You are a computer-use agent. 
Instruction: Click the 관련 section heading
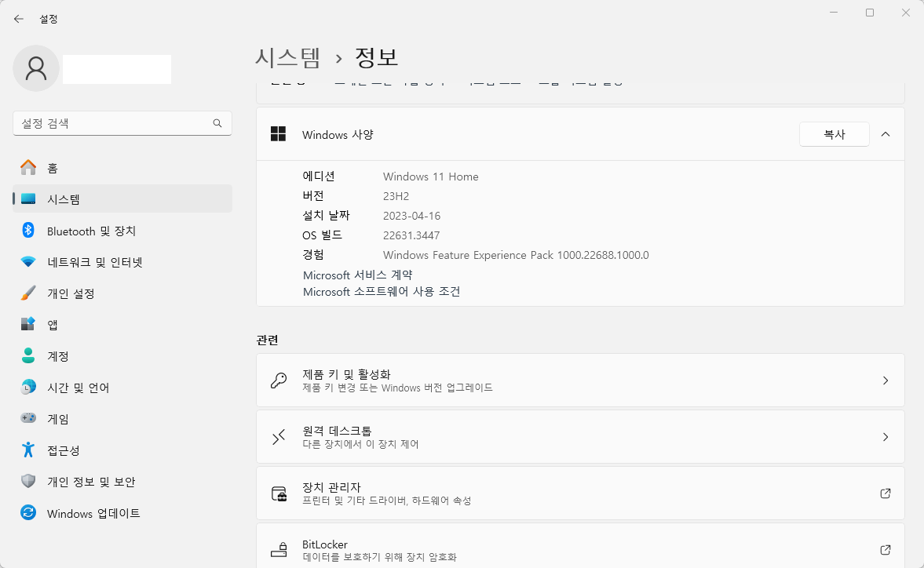coord(268,340)
